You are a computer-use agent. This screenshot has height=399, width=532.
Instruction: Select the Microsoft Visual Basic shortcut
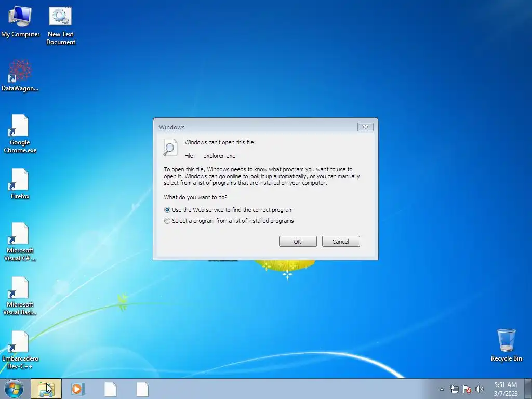point(20,296)
